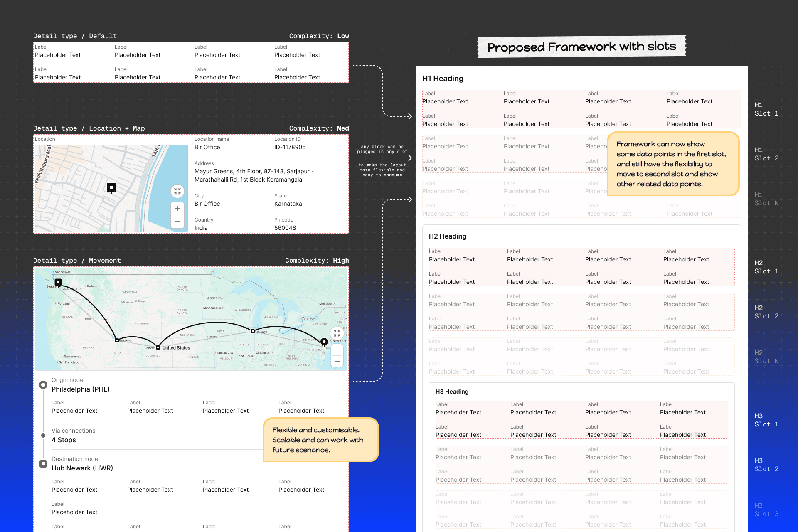
Task: Zoom out on the Movement map
Action: [x=337, y=361]
